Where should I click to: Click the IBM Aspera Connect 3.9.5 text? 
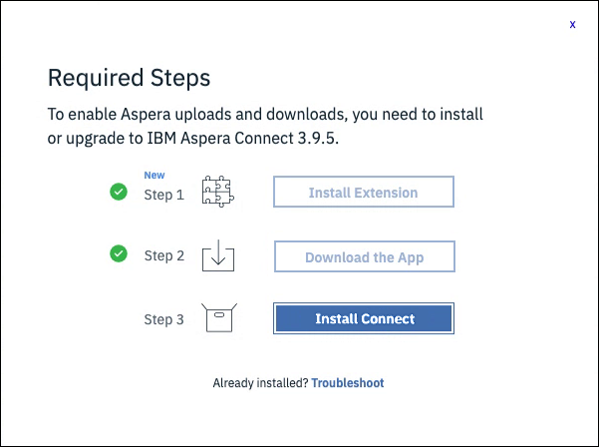pyautogui.click(x=243, y=138)
